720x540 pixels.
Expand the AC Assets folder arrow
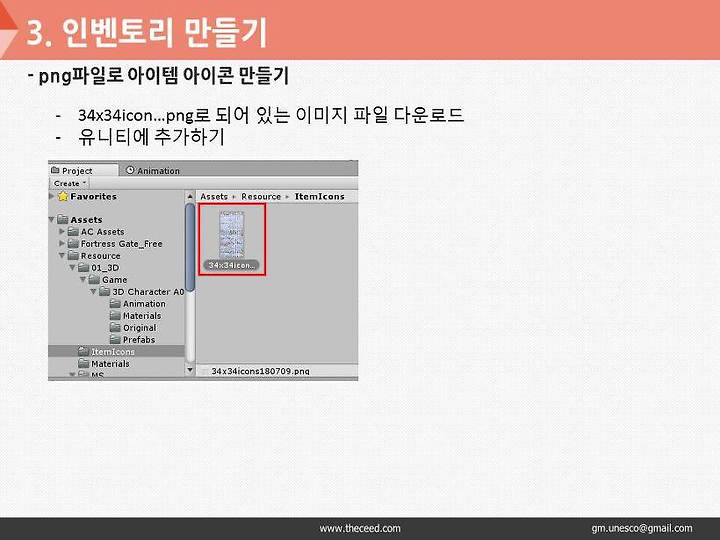click(x=62, y=231)
